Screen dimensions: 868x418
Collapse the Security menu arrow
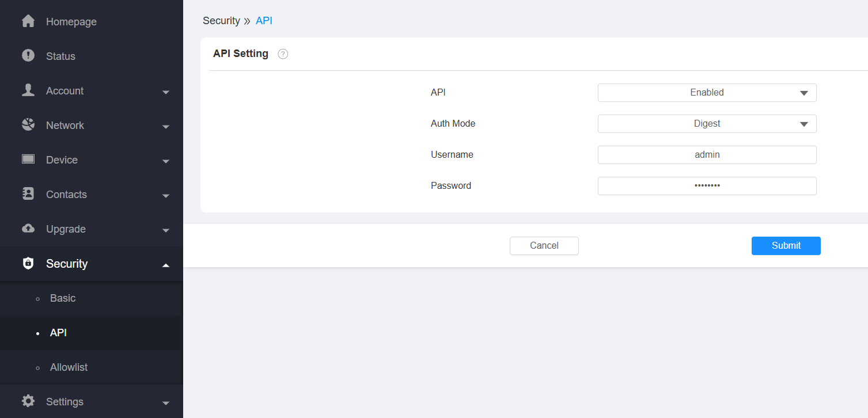[x=166, y=265]
